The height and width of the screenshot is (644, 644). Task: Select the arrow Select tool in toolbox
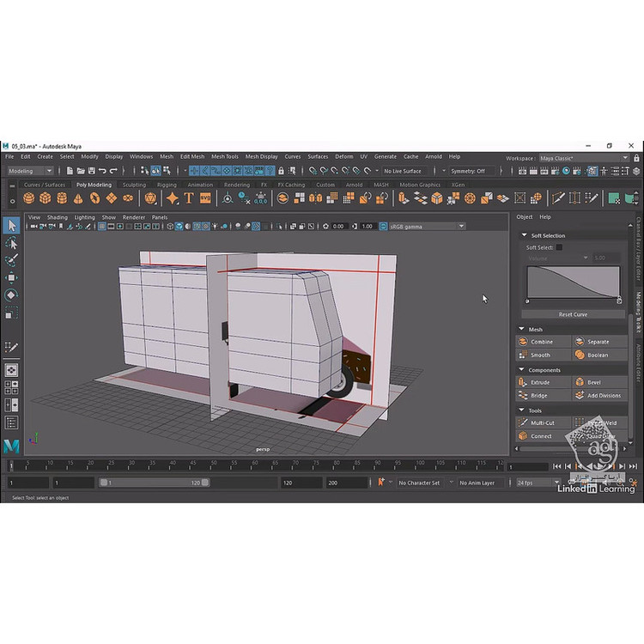[x=12, y=225]
